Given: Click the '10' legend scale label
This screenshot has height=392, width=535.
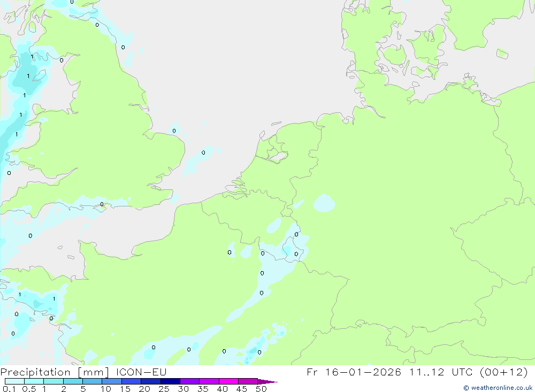Looking at the screenshot, I should 106,389.
